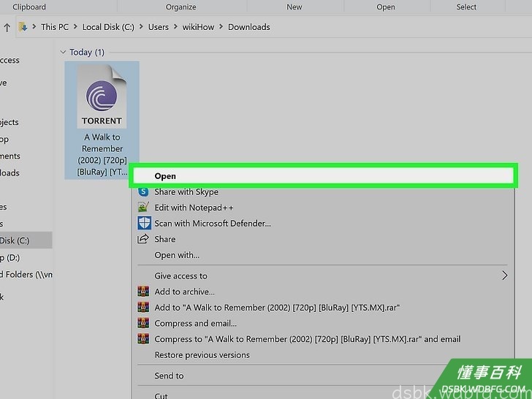
Task: Click the Today (1) group header
Action: point(87,53)
